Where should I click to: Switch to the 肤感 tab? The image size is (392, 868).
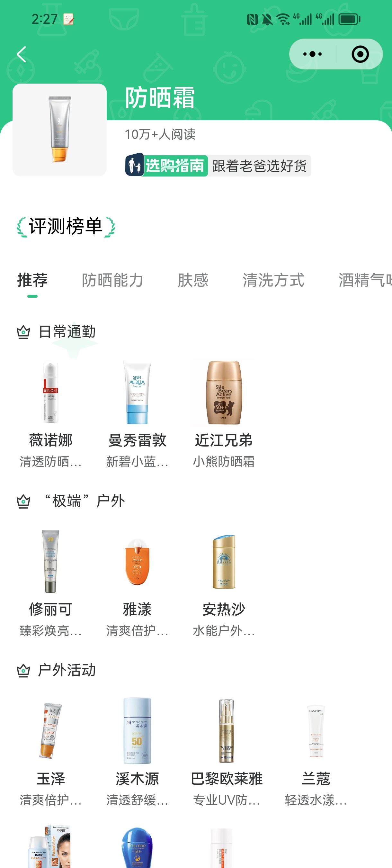(x=193, y=280)
